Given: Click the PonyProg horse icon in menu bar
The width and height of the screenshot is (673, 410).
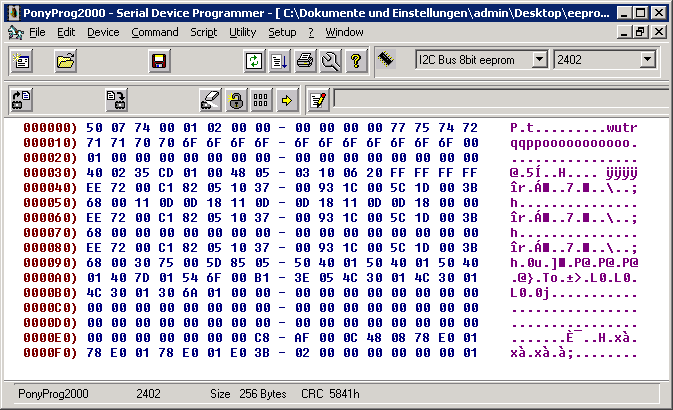Looking at the screenshot, I should (16, 32).
